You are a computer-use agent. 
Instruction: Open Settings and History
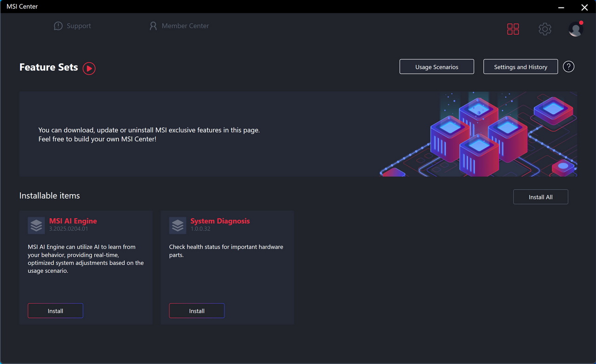click(521, 67)
